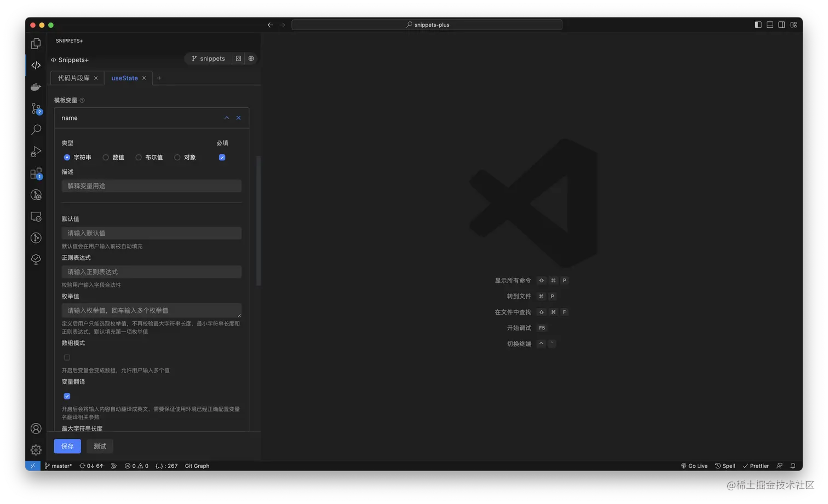Click sync changes 0↓ 6↑ indicator
This screenshot has height=504, width=828.
pos(91,466)
